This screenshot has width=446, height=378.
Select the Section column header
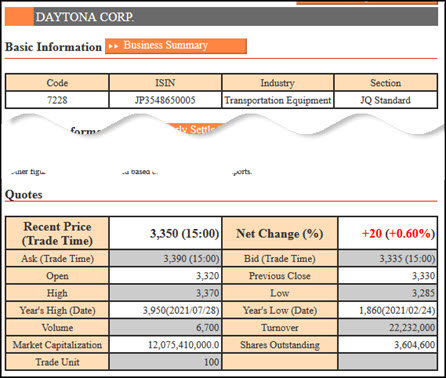(x=386, y=82)
